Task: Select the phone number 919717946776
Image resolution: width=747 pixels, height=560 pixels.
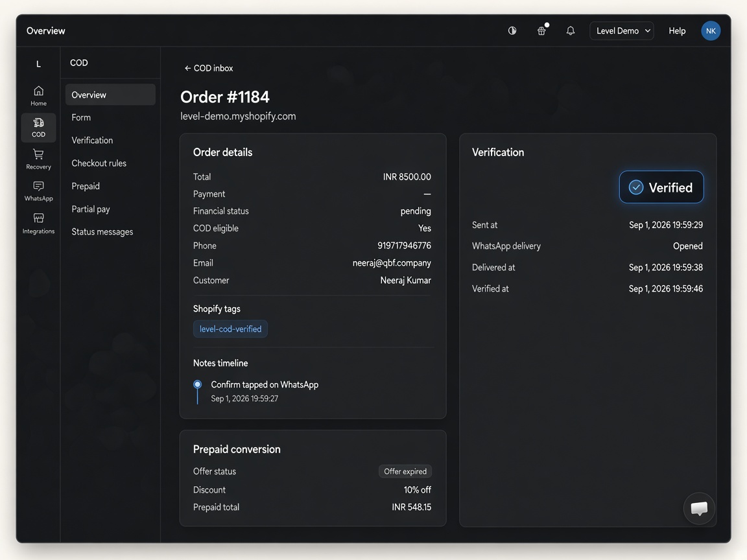Action: click(404, 246)
